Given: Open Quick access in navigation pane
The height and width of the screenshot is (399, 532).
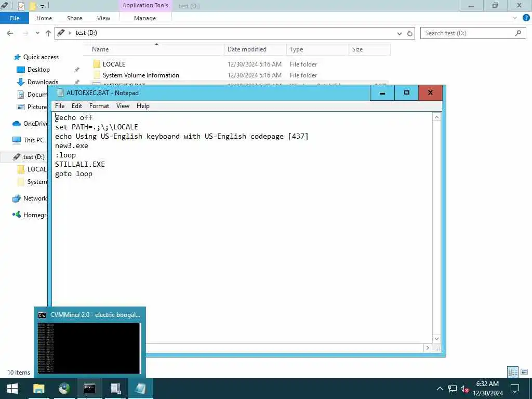Looking at the screenshot, I should (41, 57).
